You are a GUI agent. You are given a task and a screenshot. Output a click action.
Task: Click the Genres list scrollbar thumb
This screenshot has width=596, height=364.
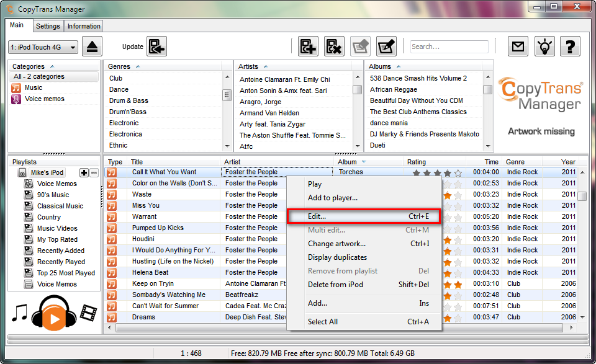pos(227,95)
